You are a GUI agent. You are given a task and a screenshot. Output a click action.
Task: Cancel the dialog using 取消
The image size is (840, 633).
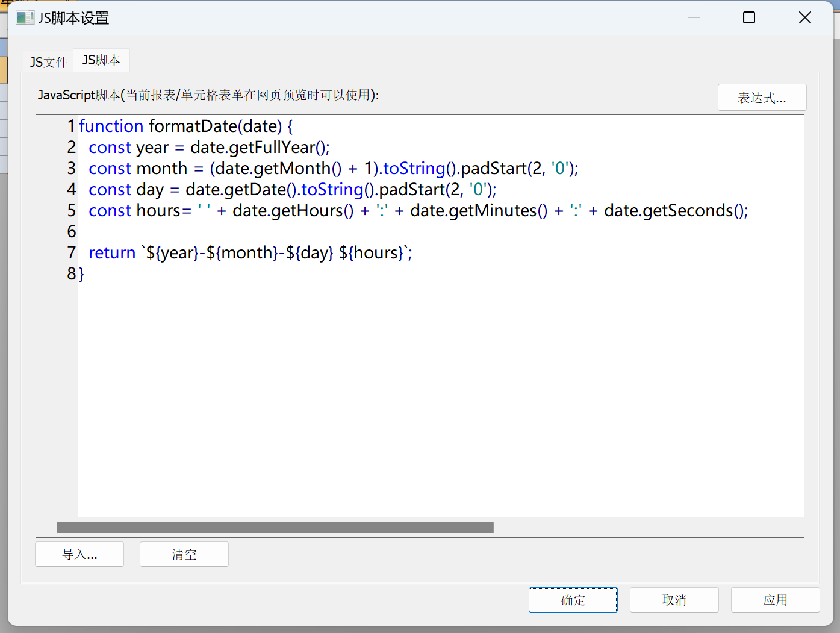(x=674, y=600)
